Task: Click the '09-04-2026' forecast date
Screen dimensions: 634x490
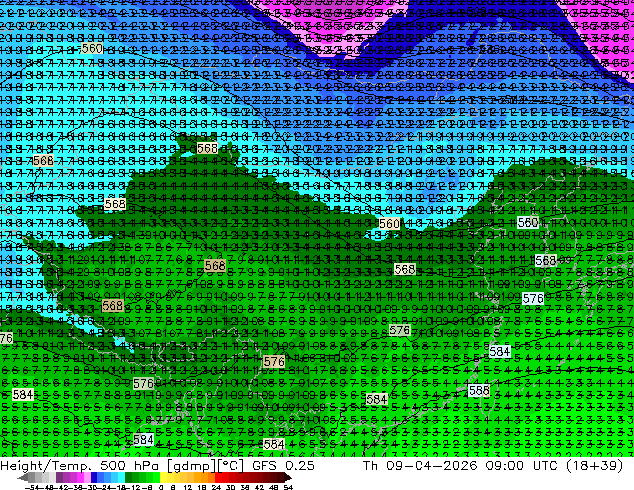Action: (432, 466)
